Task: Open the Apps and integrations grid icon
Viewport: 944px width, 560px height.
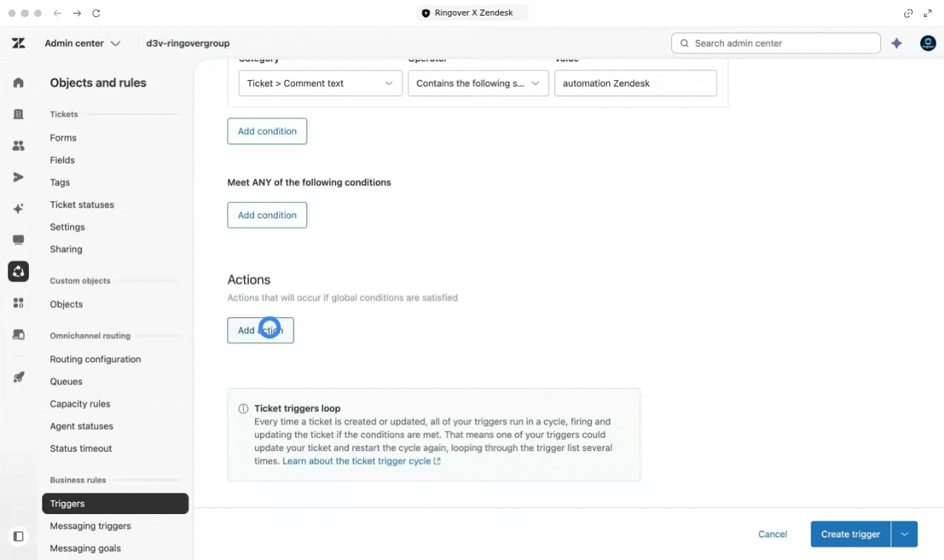Action: [19, 303]
